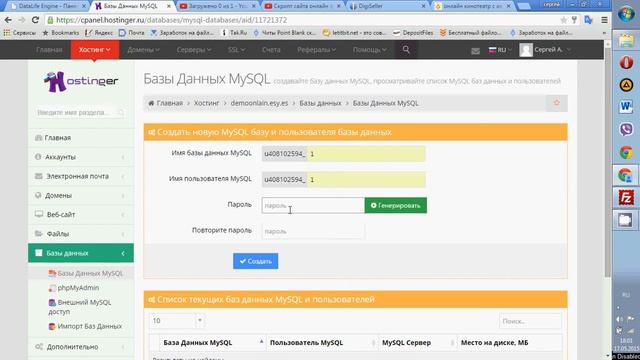Bookmark page with the star icon
The width and height of the screenshot is (640, 360).
(563, 20)
